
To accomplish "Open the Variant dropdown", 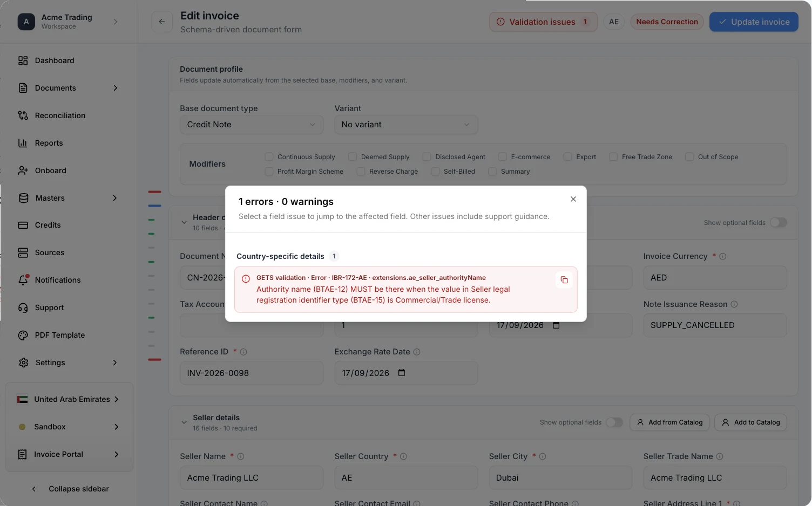I will [x=406, y=125].
